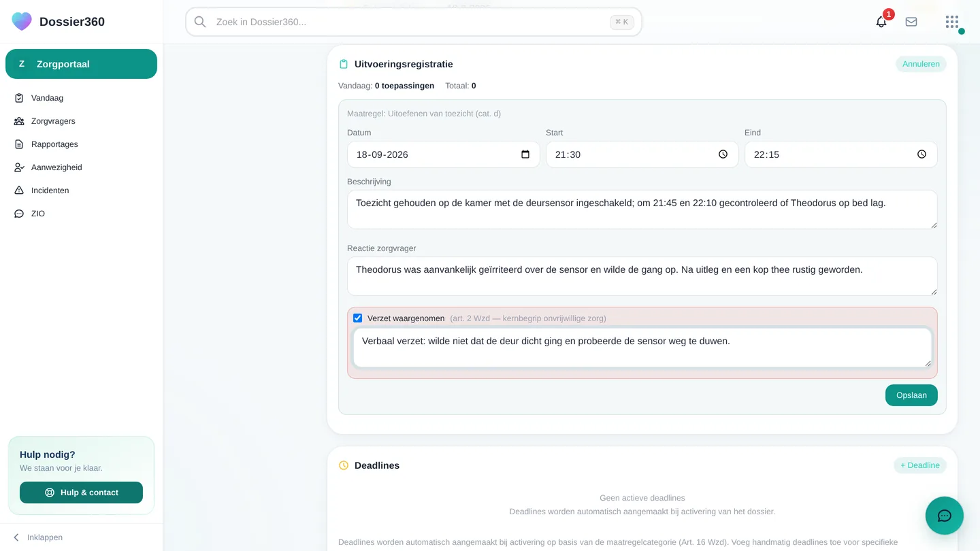Click the Uitvoeringsregistratie clipboard icon
The image size is (980, 551).
(344, 64)
